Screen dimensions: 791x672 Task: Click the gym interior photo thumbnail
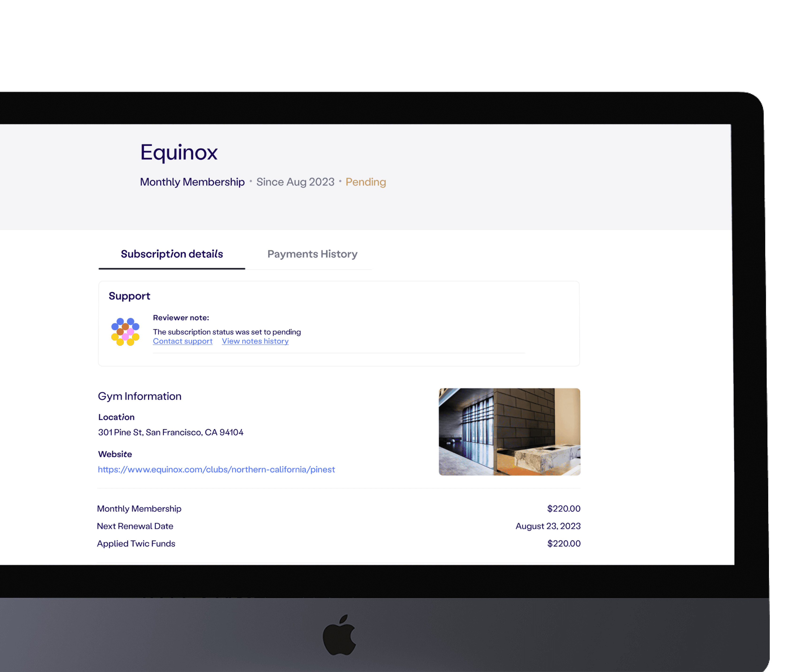pos(509,432)
